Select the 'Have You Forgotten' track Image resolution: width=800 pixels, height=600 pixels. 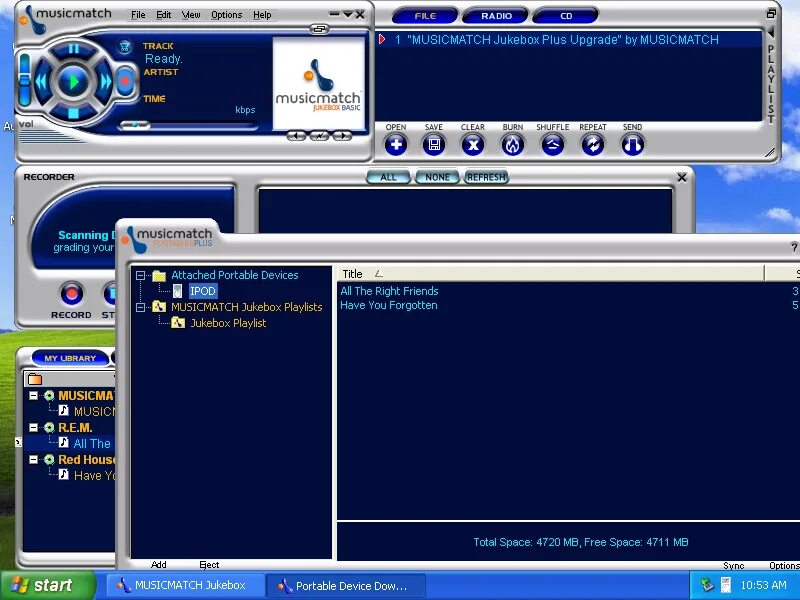click(x=389, y=306)
